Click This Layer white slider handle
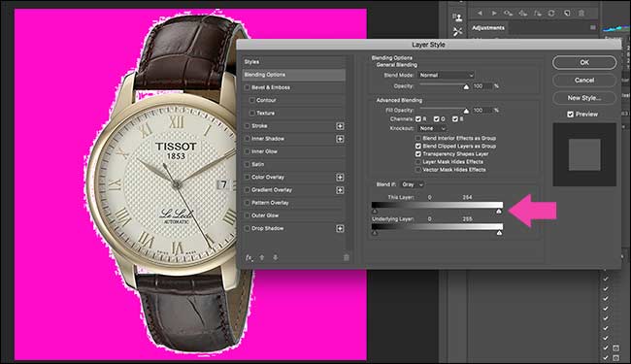The width and height of the screenshot is (631, 364). [x=499, y=212]
